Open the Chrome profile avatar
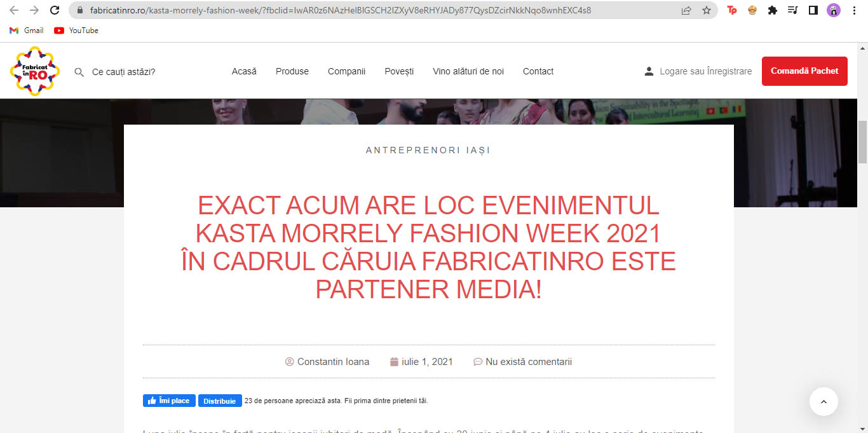 tap(833, 10)
